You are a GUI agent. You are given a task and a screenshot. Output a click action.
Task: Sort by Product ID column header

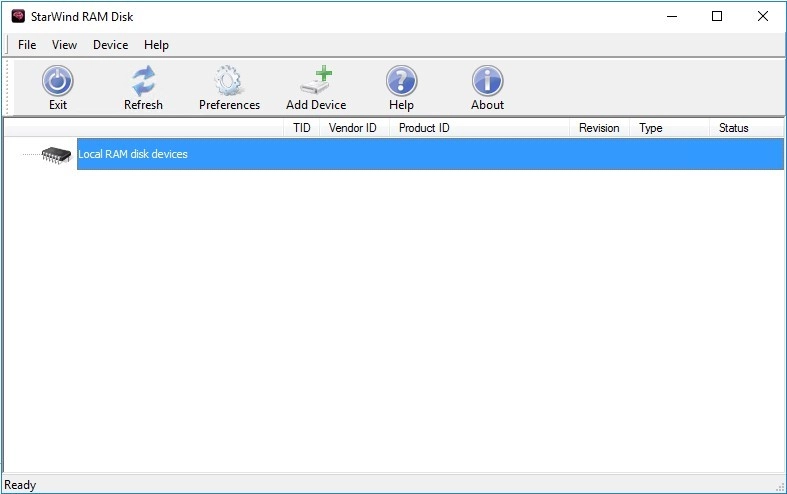click(479, 128)
